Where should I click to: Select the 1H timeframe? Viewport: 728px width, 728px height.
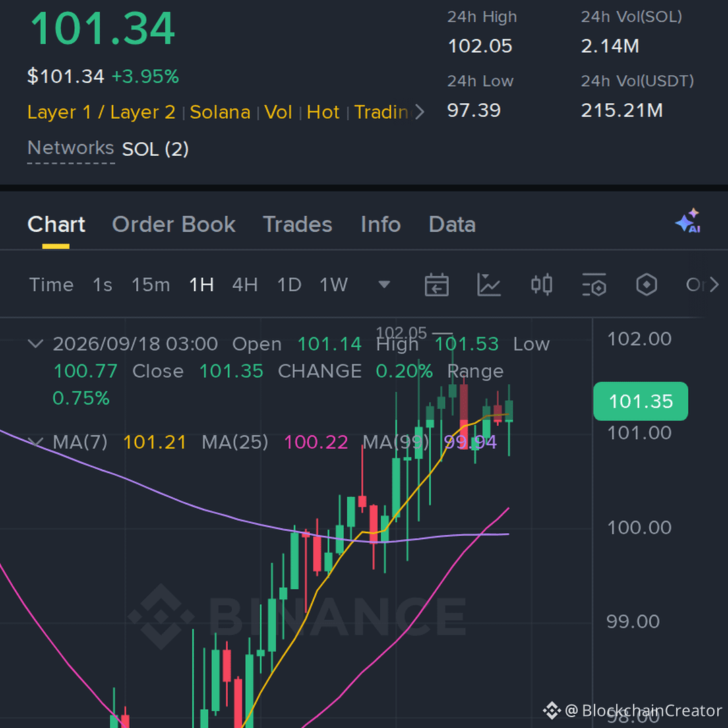point(202,284)
